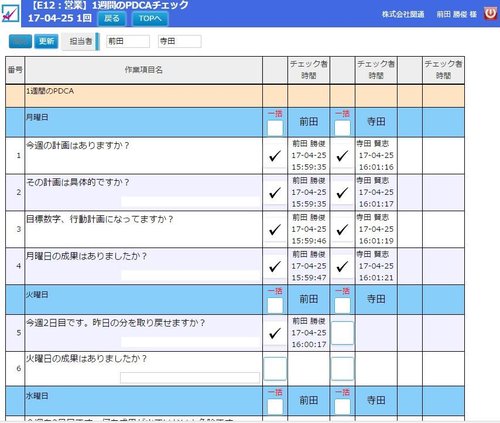
Task: Click text 今週の計画はありますか？
Action: pyautogui.click(x=78, y=146)
